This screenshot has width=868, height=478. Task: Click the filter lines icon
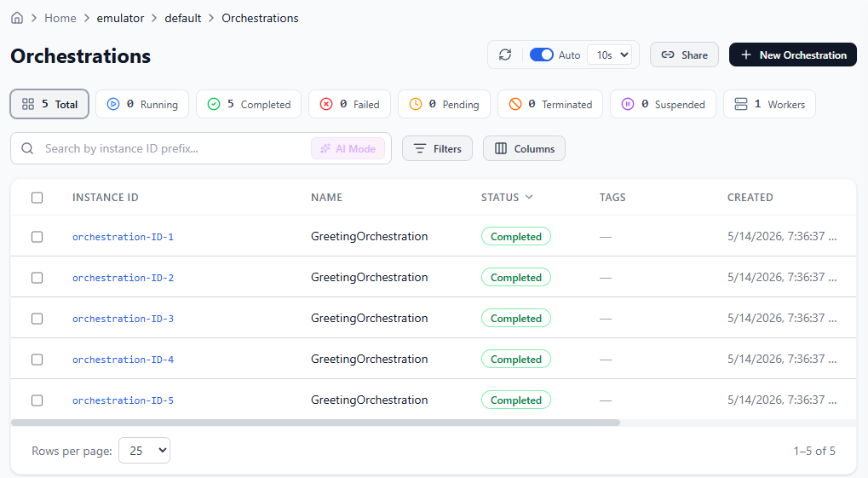pos(420,148)
